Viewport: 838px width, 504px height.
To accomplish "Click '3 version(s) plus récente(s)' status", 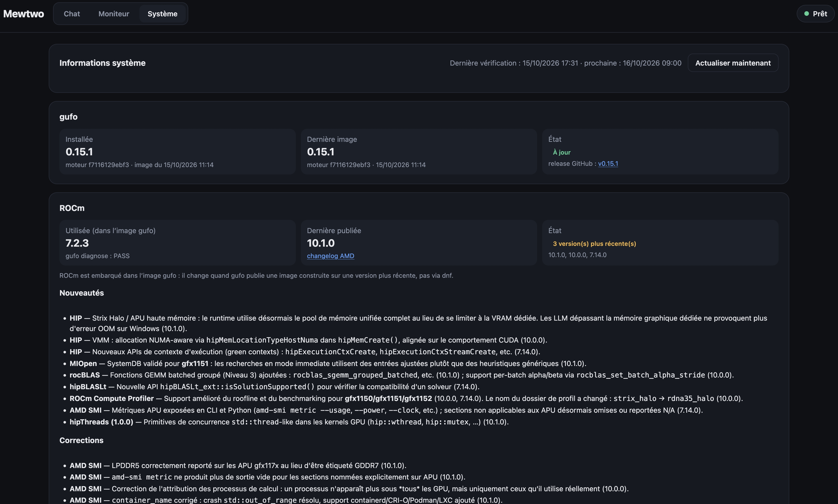I will pos(594,244).
